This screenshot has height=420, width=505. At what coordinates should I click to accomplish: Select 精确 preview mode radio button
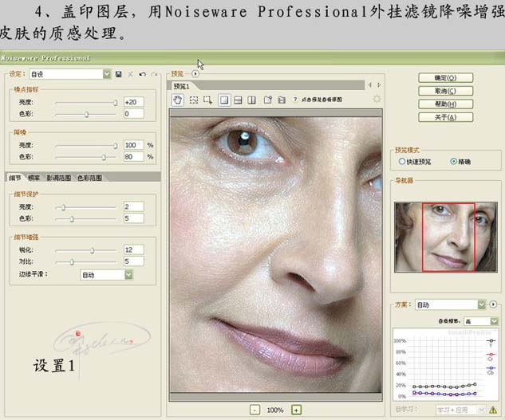coord(453,161)
